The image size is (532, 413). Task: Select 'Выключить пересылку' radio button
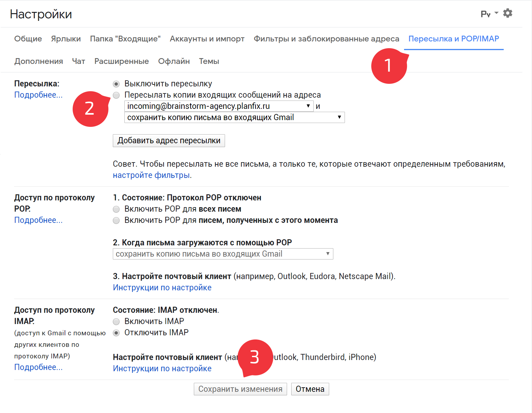coord(116,84)
